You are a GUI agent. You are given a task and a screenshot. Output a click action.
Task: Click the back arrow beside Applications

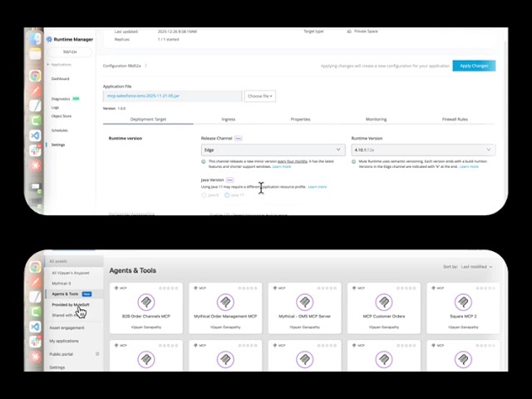tap(48, 65)
